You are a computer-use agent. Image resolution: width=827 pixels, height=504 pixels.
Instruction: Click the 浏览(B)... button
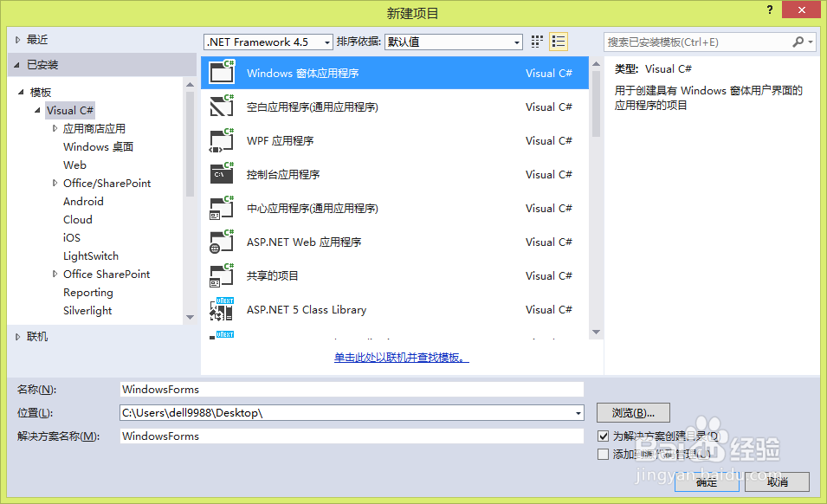tap(633, 413)
